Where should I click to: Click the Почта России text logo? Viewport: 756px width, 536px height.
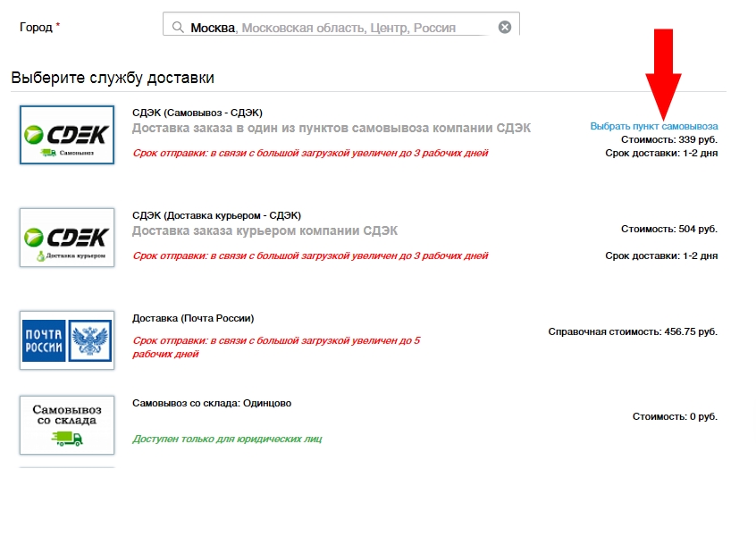44,340
